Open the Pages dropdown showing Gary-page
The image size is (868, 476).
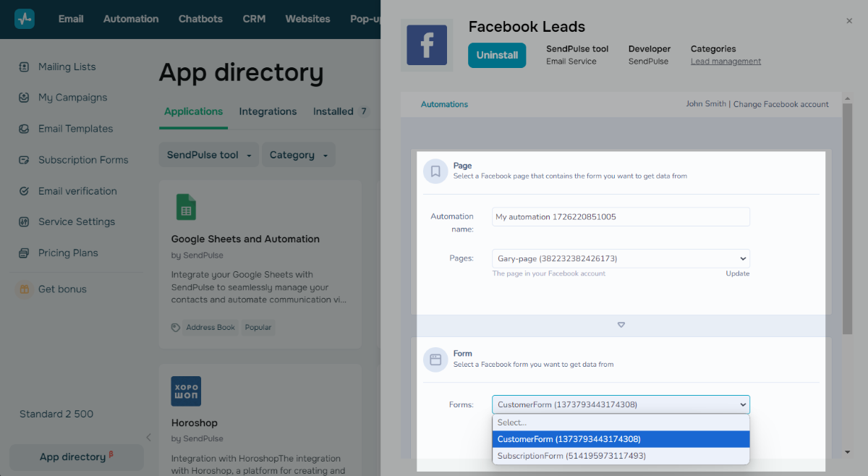click(x=621, y=258)
